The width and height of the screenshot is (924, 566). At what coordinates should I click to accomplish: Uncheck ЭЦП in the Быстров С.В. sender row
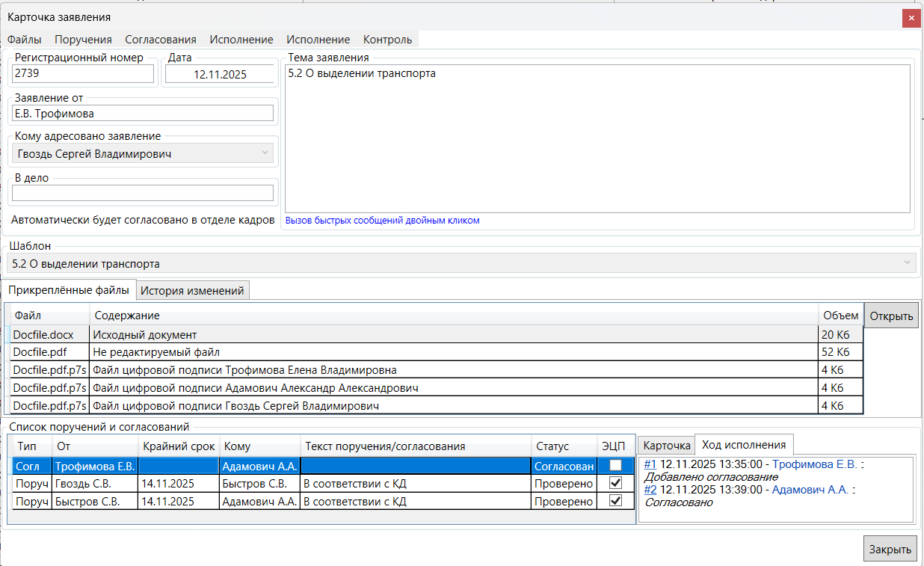tap(615, 501)
